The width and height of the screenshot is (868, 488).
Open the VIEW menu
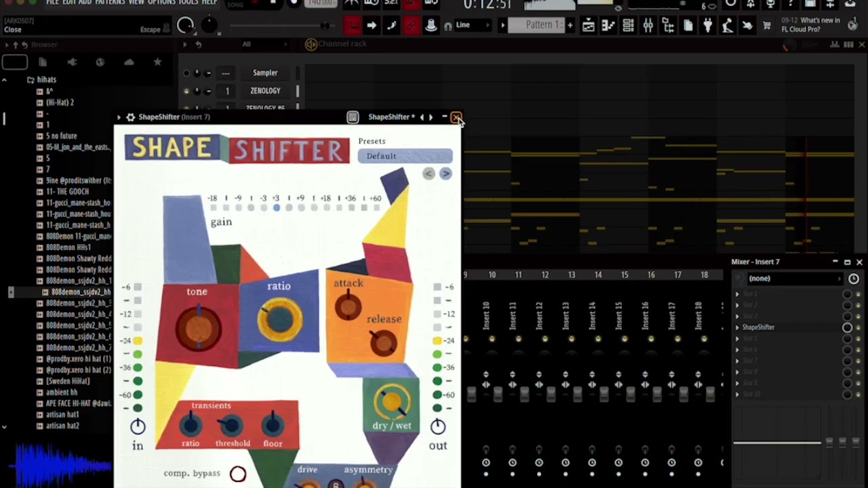tap(136, 3)
